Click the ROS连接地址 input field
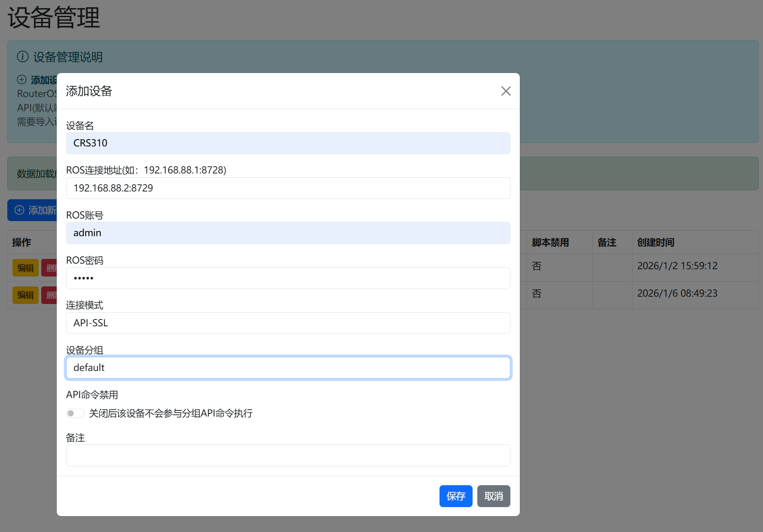 (288, 188)
